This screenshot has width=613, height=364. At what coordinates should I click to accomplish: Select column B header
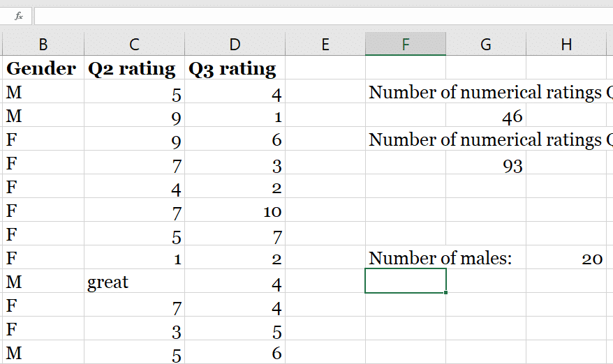pos(43,44)
